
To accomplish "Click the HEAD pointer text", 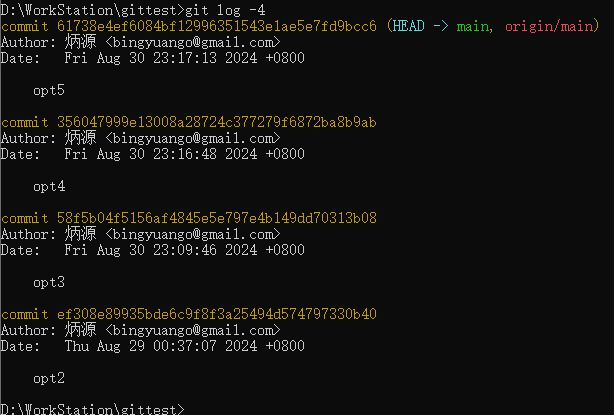I will (x=408, y=26).
